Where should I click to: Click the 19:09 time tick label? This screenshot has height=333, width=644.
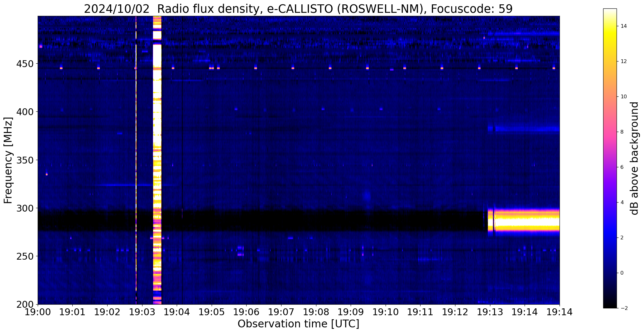coord(351,312)
